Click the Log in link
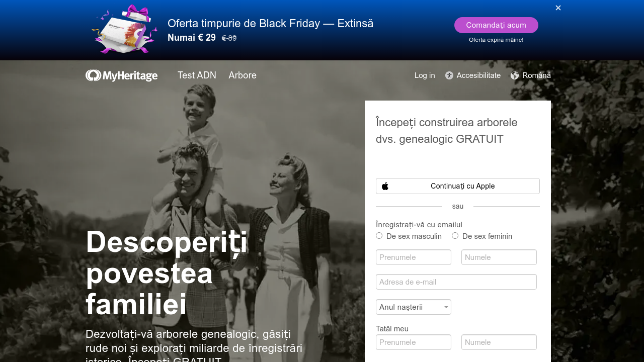This screenshot has width=644, height=362. [425, 75]
